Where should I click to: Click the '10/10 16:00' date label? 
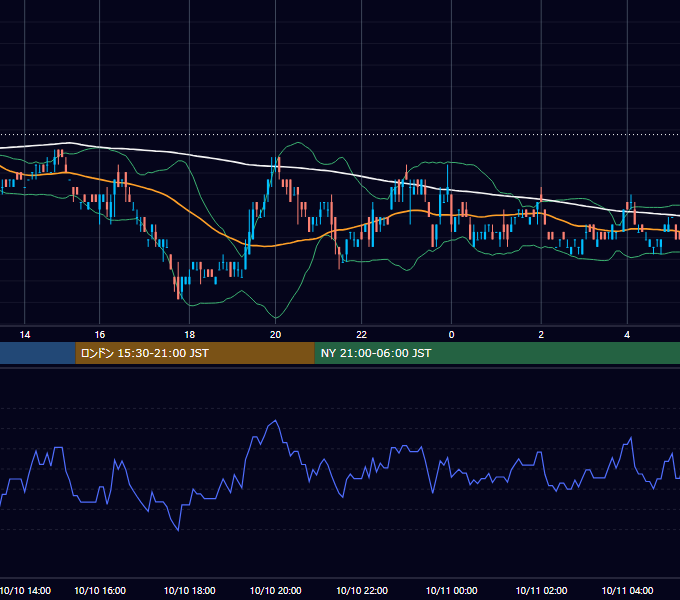[100, 590]
